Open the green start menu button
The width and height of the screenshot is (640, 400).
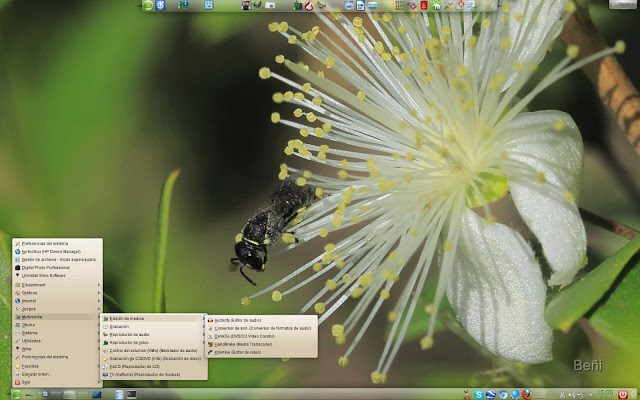point(16,394)
